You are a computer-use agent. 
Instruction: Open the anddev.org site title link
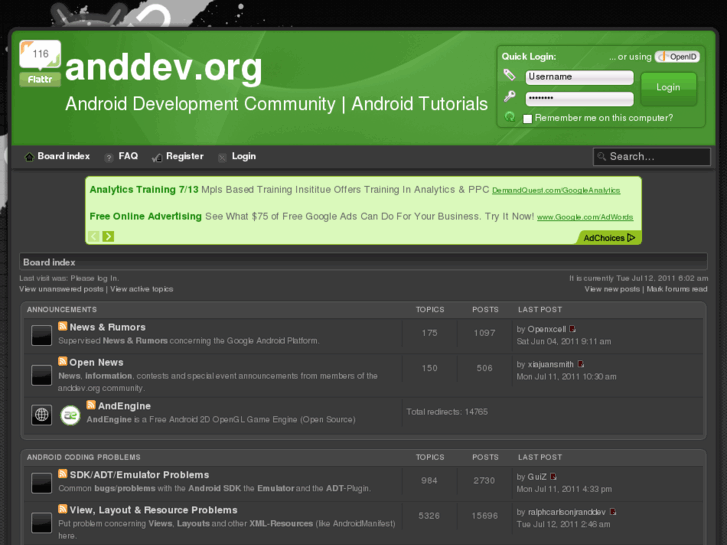click(163, 68)
